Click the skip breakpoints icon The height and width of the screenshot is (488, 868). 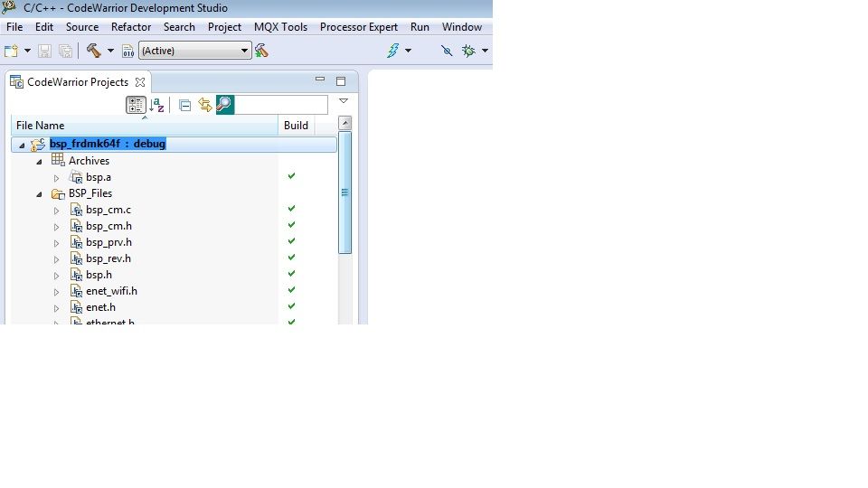447,51
